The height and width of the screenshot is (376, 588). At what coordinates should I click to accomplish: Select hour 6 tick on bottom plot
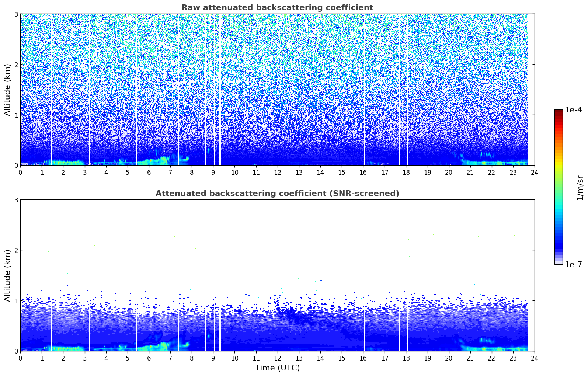tap(149, 358)
